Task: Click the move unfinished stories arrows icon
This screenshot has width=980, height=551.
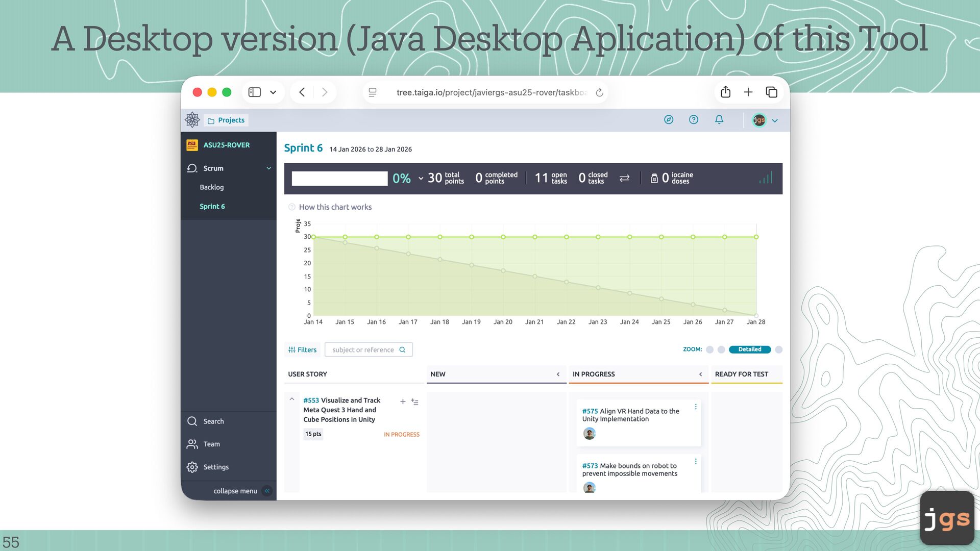Action: pos(624,178)
